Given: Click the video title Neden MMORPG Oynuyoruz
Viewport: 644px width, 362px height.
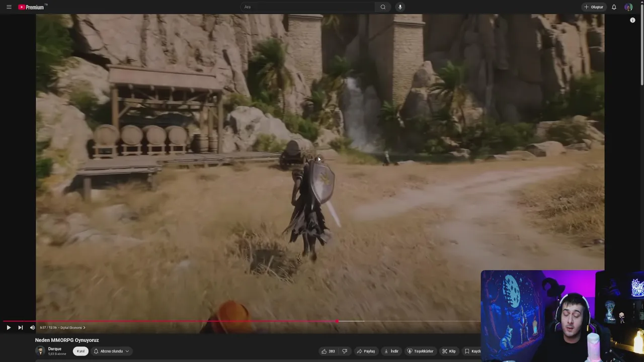Looking at the screenshot, I should pyautogui.click(x=67, y=340).
